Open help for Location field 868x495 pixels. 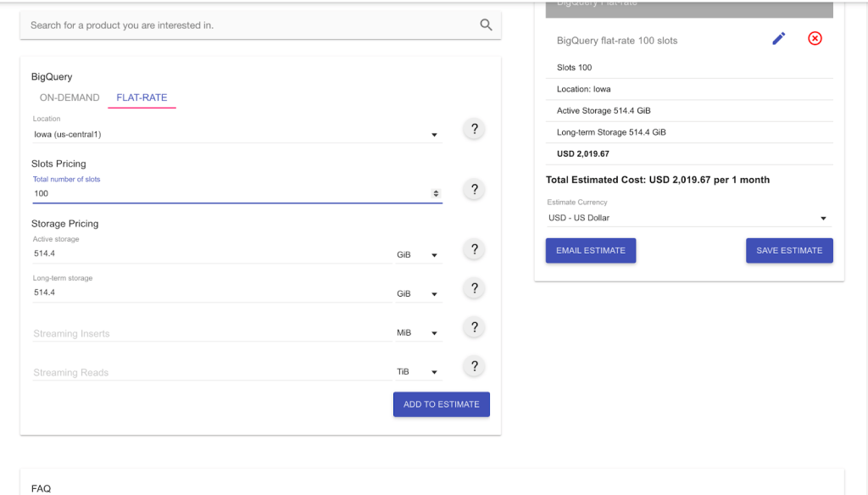click(x=474, y=129)
